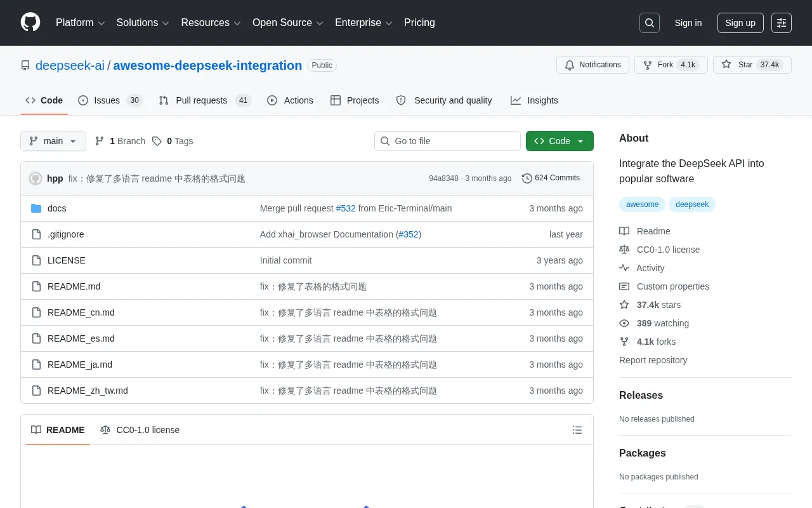Click the awesome topic tag

[642, 204]
